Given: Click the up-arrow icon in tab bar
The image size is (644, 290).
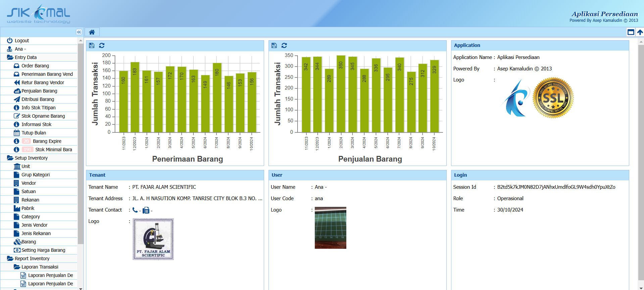Looking at the screenshot, I should 640,32.
